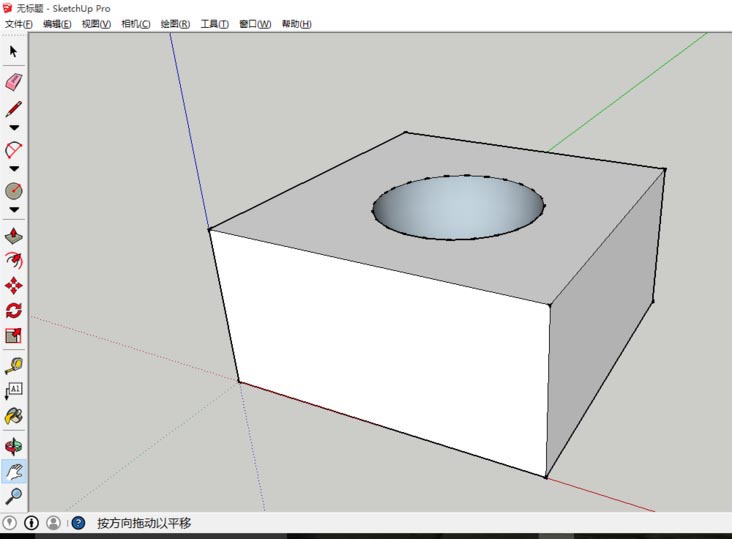Screen dimensions: 732x539
Task: Select the Offset tool
Action: (14, 260)
